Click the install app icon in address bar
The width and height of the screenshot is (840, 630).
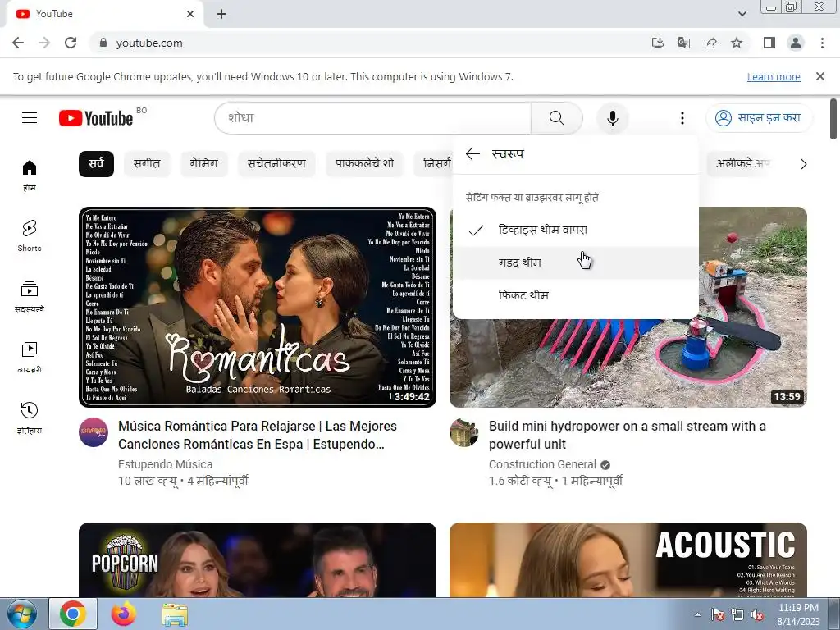[x=657, y=43]
